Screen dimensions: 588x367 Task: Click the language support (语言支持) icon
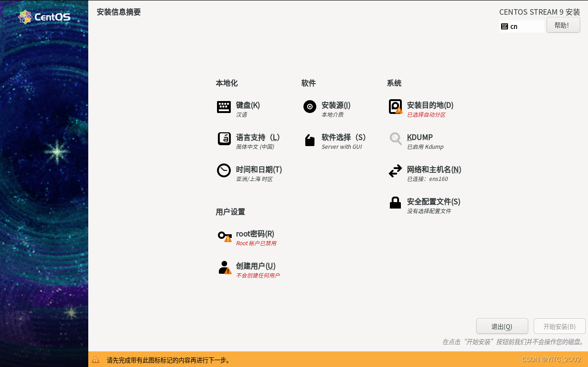coord(224,139)
